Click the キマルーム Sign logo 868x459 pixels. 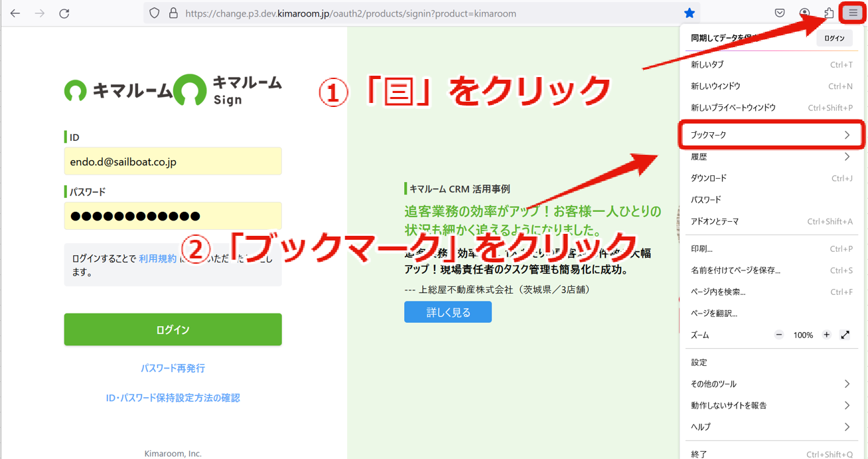coord(228,90)
